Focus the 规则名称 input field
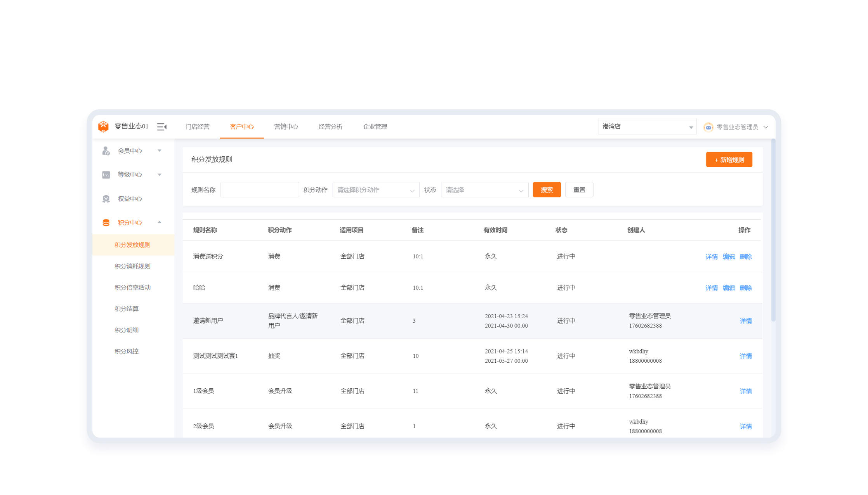Screen dimensions: 868x495 coord(260,190)
